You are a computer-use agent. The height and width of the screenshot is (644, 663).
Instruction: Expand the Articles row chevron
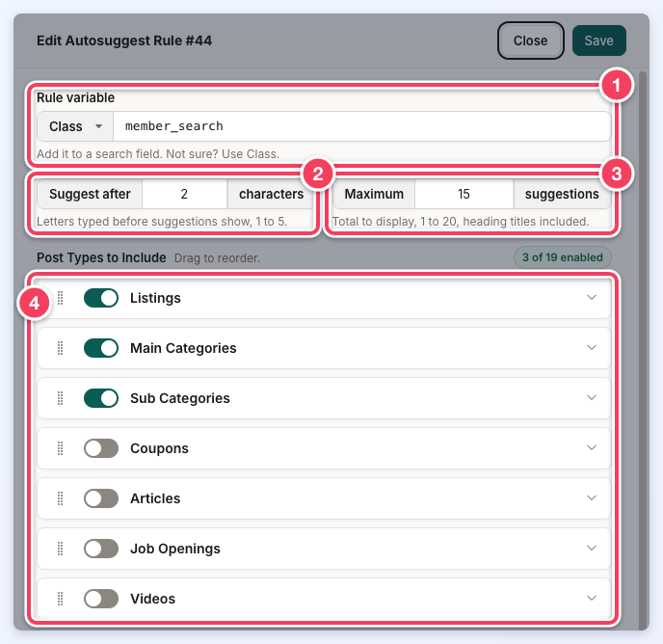click(x=592, y=498)
